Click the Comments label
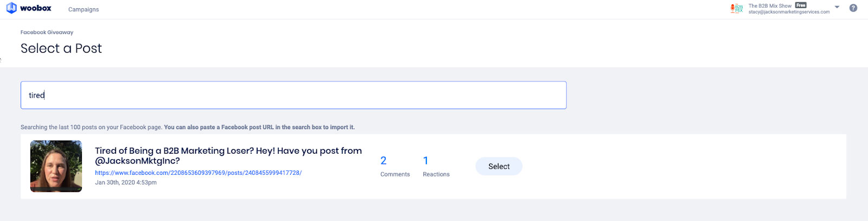The image size is (868, 221). point(395,174)
